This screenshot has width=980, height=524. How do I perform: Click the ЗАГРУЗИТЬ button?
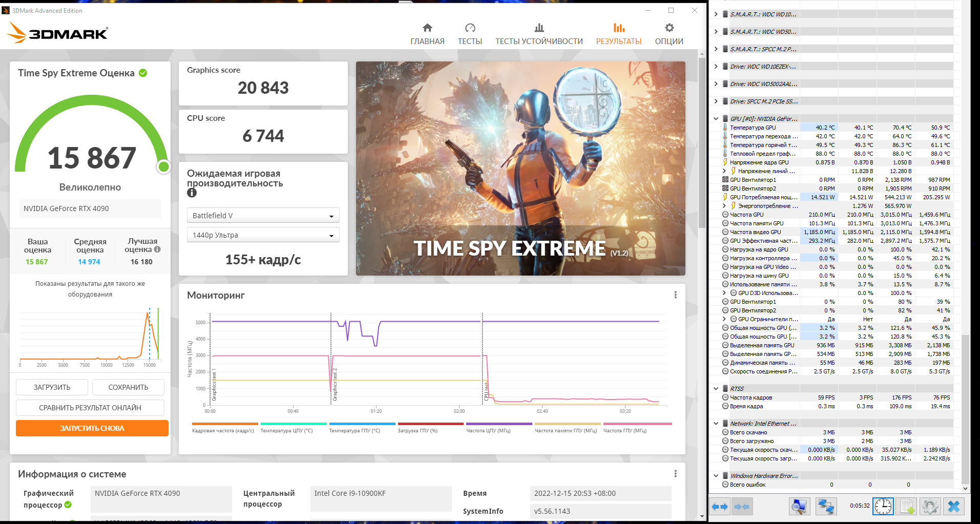click(52, 387)
